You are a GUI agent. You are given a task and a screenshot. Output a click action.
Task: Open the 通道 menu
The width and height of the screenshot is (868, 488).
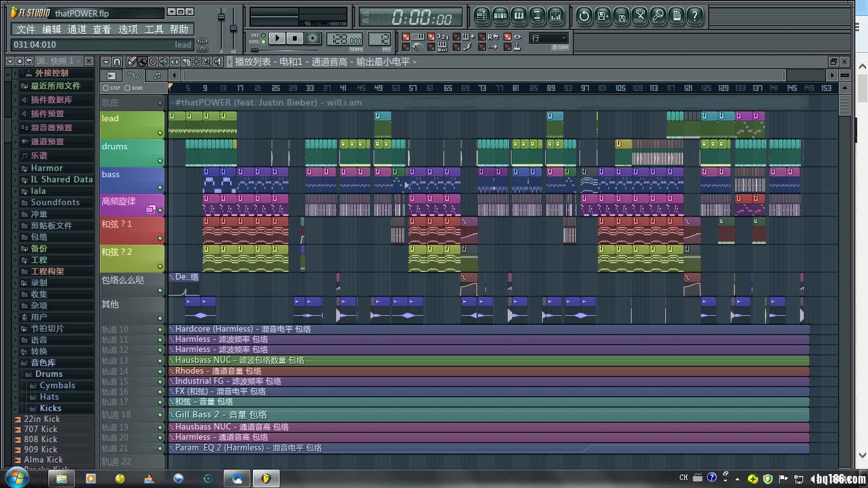77,29
